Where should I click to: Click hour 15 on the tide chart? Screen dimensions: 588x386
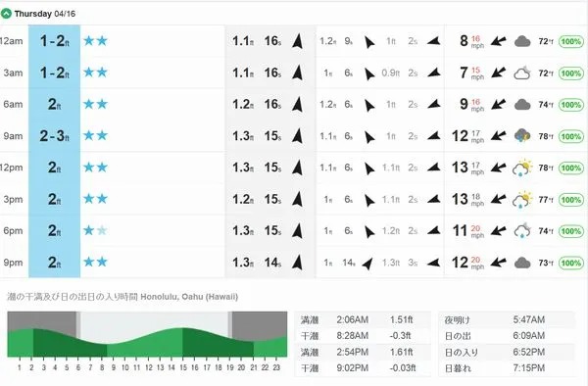183,367
